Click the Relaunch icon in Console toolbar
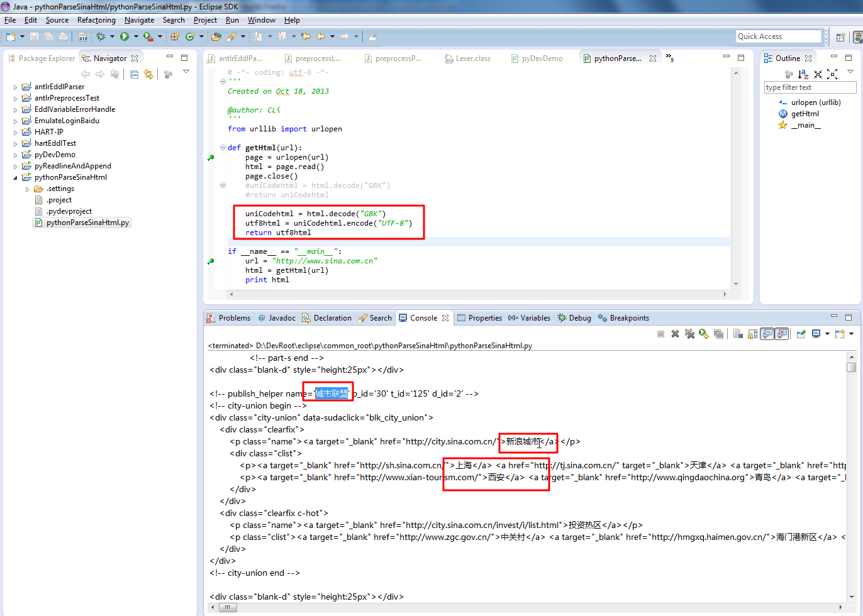863x616 pixels. tap(704, 334)
